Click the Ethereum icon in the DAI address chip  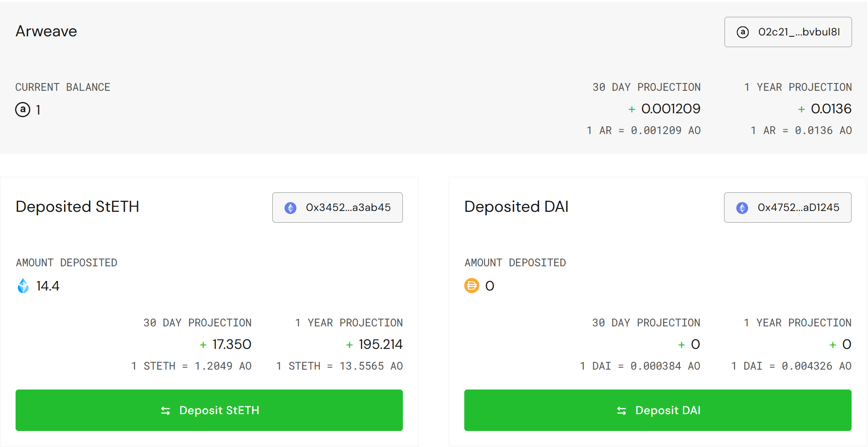742,208
